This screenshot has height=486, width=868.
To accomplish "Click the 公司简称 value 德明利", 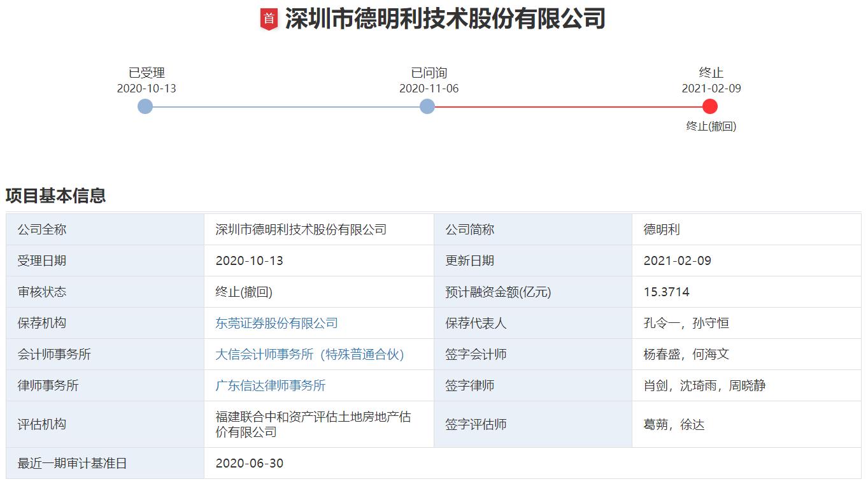I will (x=662, y=229).
